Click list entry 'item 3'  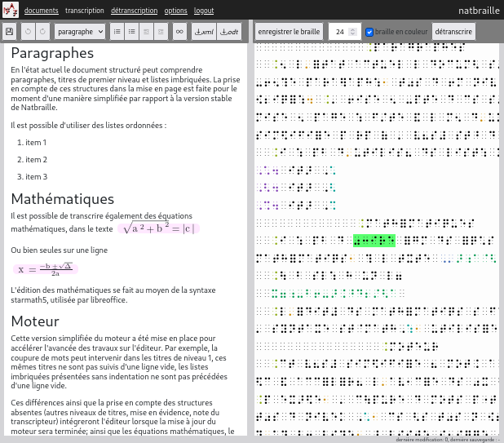[36, 176]
